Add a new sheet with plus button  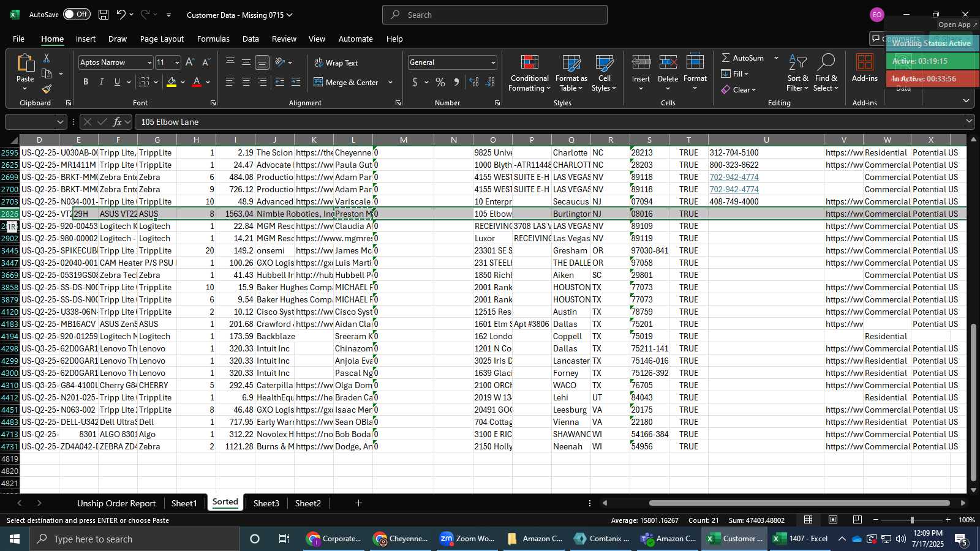pyautogui.click(x=358, y=503)
